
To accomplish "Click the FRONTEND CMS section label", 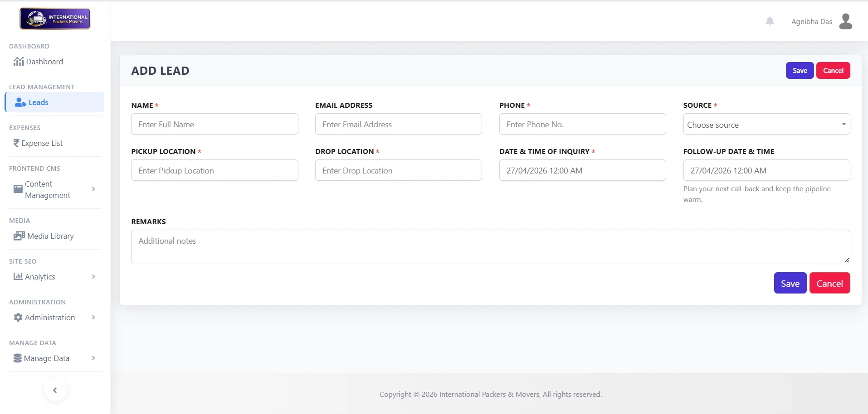I will [x=34, y=168].
